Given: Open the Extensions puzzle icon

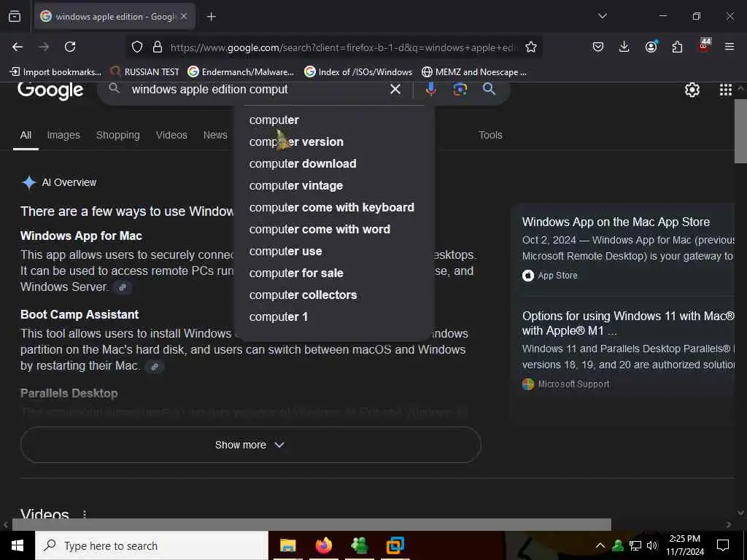Looking at the screenshot, I should (677, 47).
